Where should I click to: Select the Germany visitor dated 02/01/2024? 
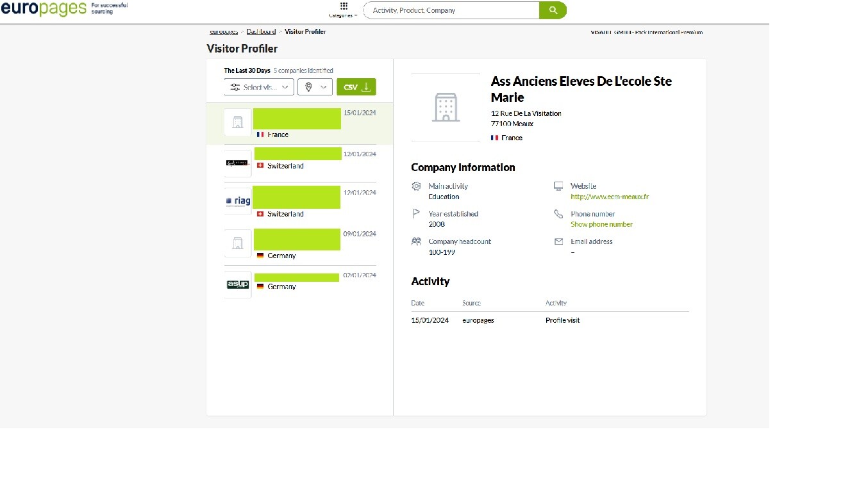point(300,283)
